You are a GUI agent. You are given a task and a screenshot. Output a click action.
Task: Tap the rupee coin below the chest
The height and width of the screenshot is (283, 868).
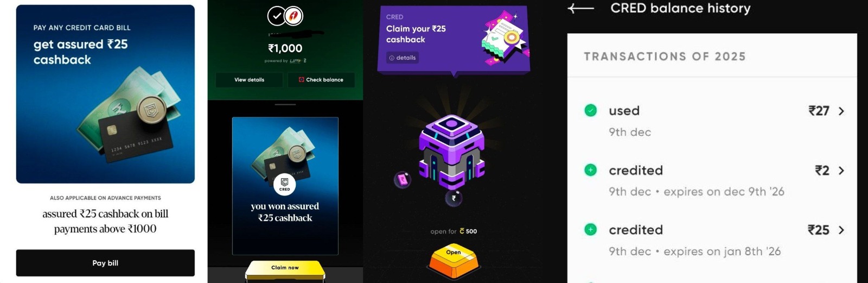click(454, 198)
